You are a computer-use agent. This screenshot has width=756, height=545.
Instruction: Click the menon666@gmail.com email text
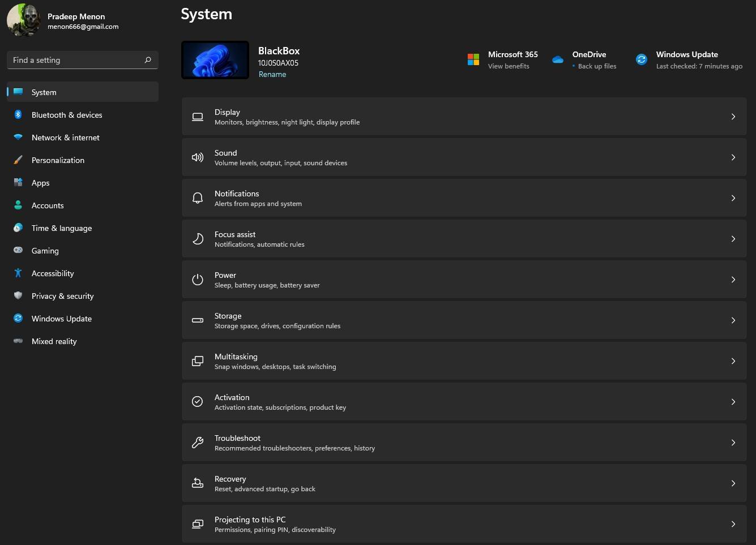(83, 27)
